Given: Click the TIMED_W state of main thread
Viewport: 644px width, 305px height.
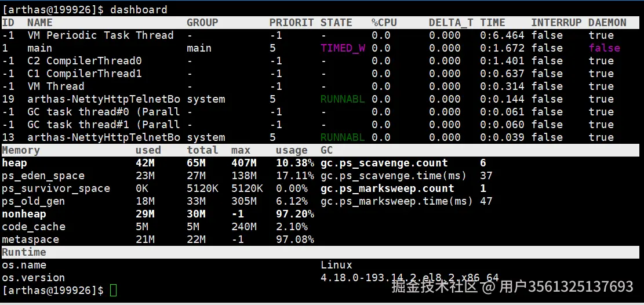Looking at the screenshot, I should pyautogui.click(x=343, y=48).
